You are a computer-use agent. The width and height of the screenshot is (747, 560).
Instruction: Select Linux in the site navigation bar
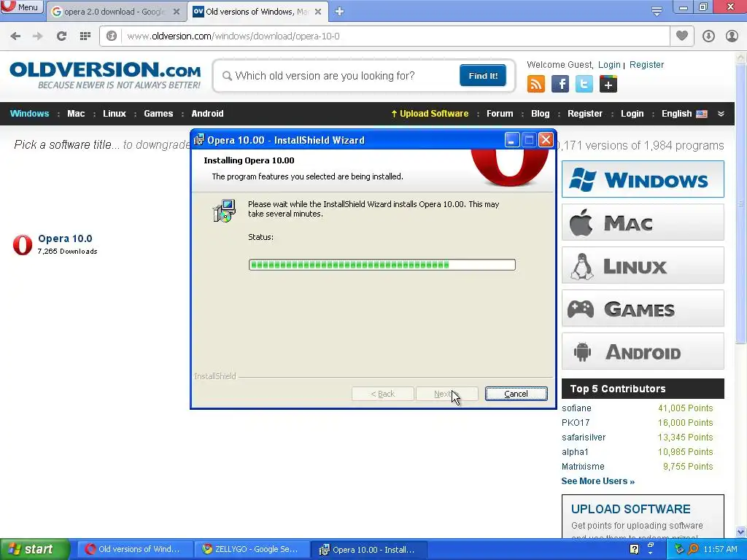[115, 113]
